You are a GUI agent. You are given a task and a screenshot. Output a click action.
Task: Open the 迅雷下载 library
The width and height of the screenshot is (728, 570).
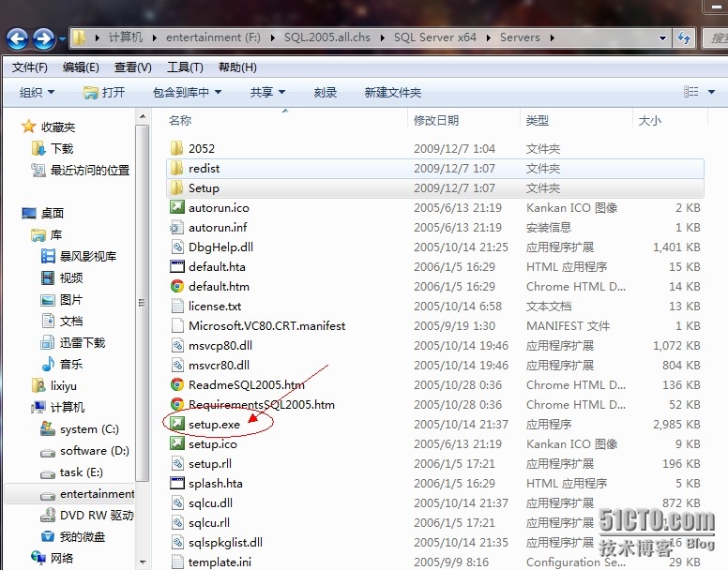(x=83, y=343)
